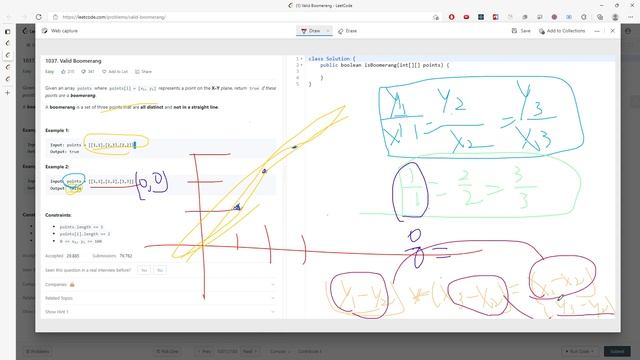The width and height of the screenshot is (640, 360).
Task: Select the Draw tool in Web capture
Action: click(311, 31)
